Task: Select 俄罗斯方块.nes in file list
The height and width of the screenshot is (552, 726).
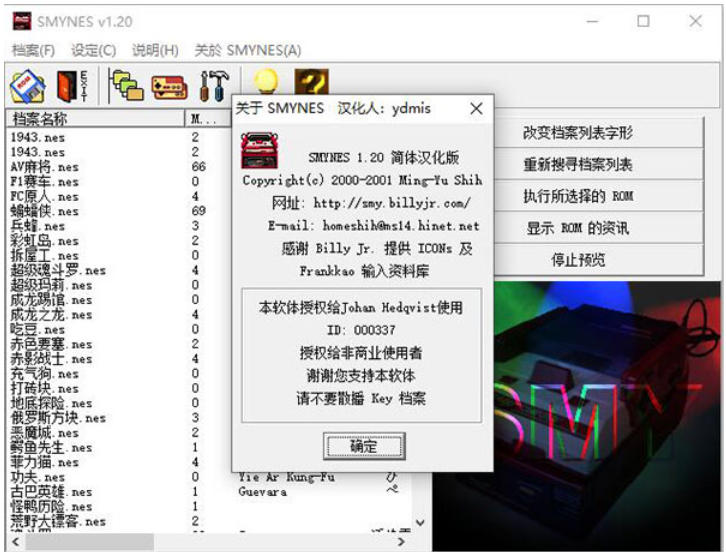Action: 58,418
